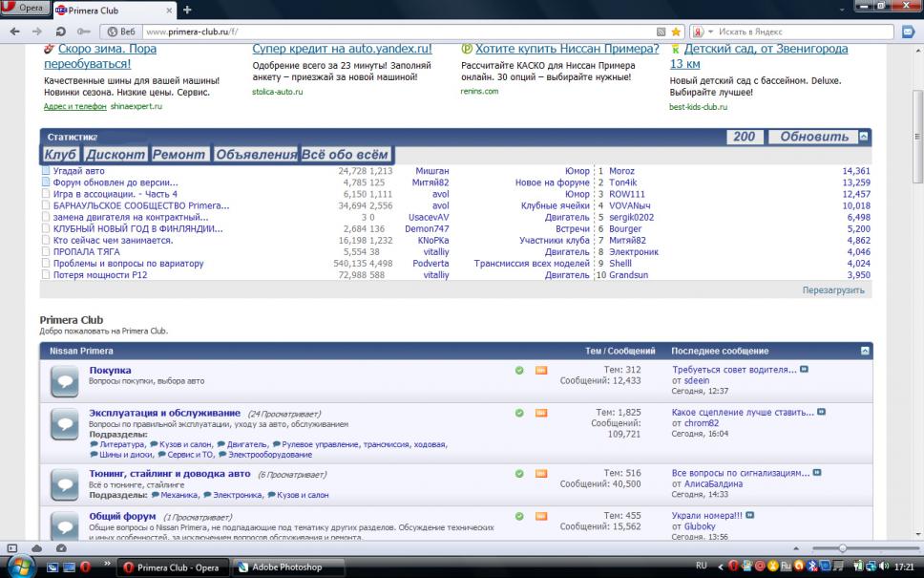Expand hidden system tray icons arrow
The height and width of the screenshot is (578, 924).
[720, 567]
